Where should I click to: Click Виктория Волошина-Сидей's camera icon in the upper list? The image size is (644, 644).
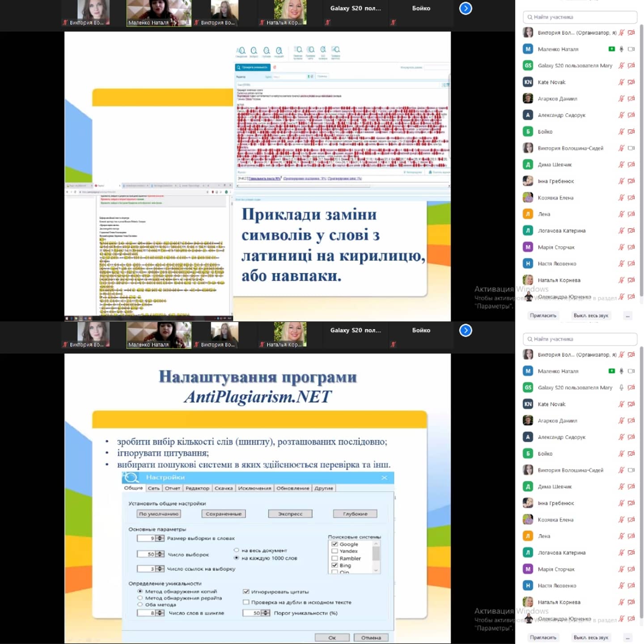631,148
